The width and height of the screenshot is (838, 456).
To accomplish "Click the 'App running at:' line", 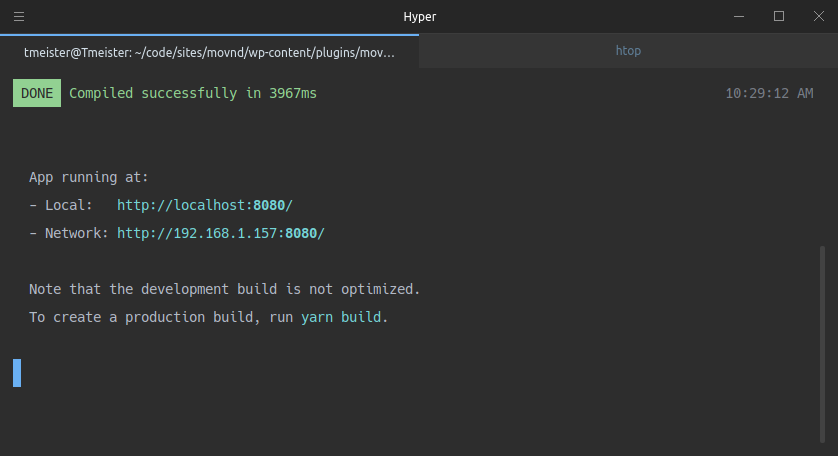I will [89, 177].
